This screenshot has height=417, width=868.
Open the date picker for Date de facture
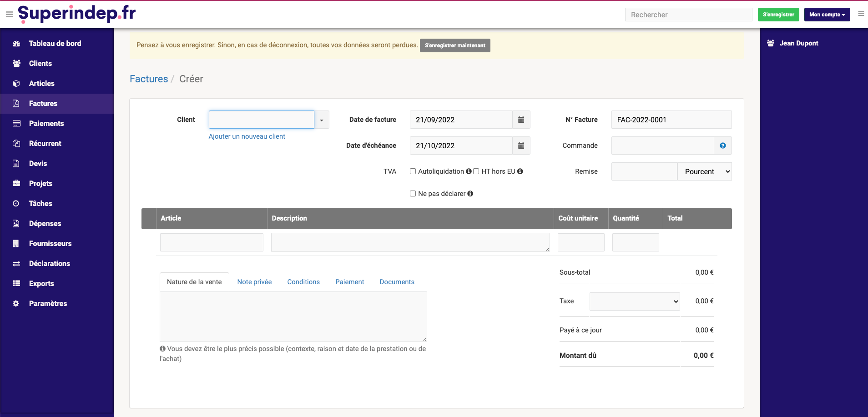pos(521,119)
